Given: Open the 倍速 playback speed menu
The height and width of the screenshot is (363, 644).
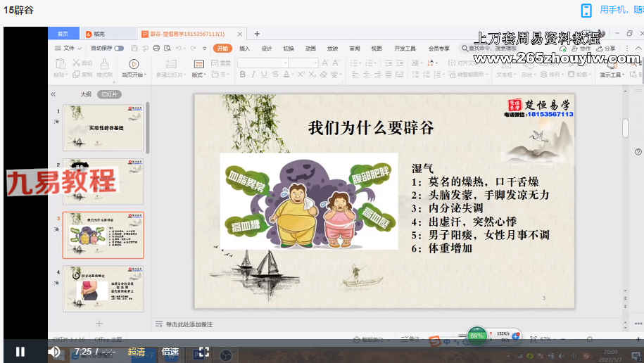Looking at the screenshot, I should click(x=170, y=352).
